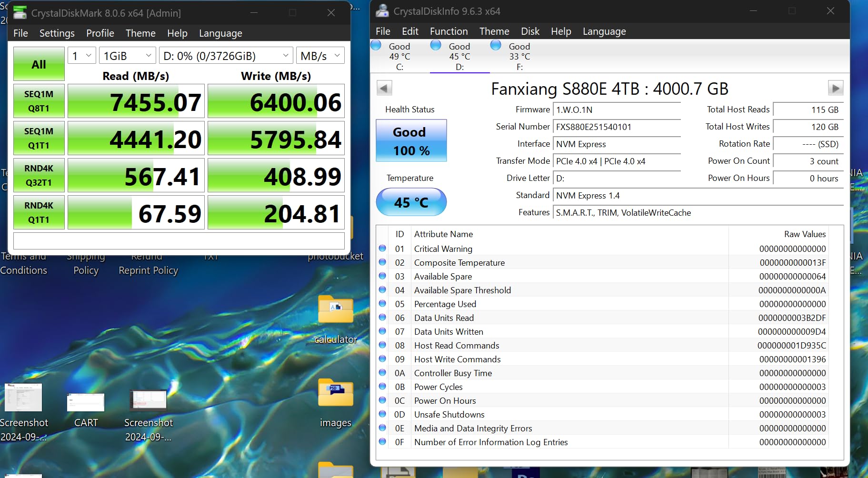Image resolution: width=868 pixels, height=478 pixels.
Task: Open the units dropdown showing MB/s
Action: pyautogui.click(x=319, y=55)
